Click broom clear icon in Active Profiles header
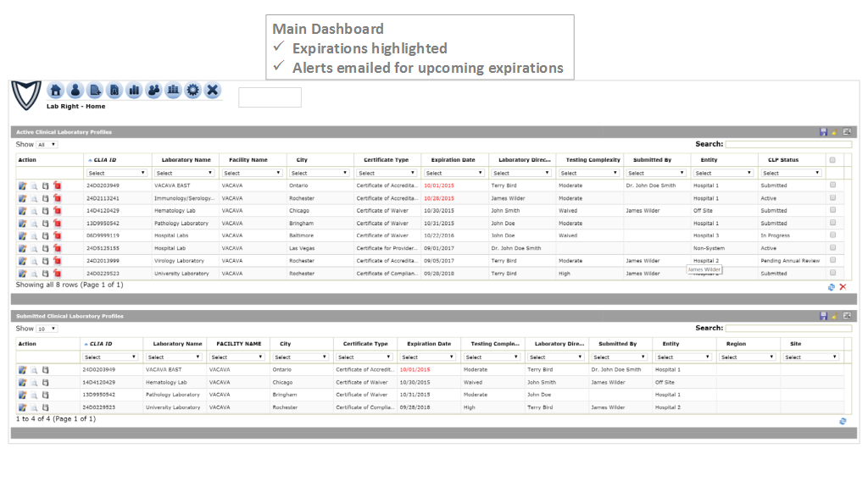 click(x=835, y=132)
